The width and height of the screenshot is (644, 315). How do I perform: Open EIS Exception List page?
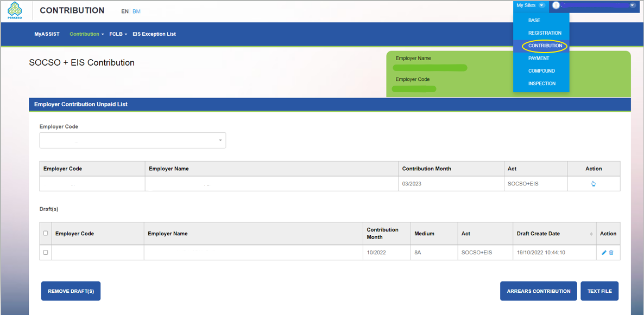tap(154, 34)
